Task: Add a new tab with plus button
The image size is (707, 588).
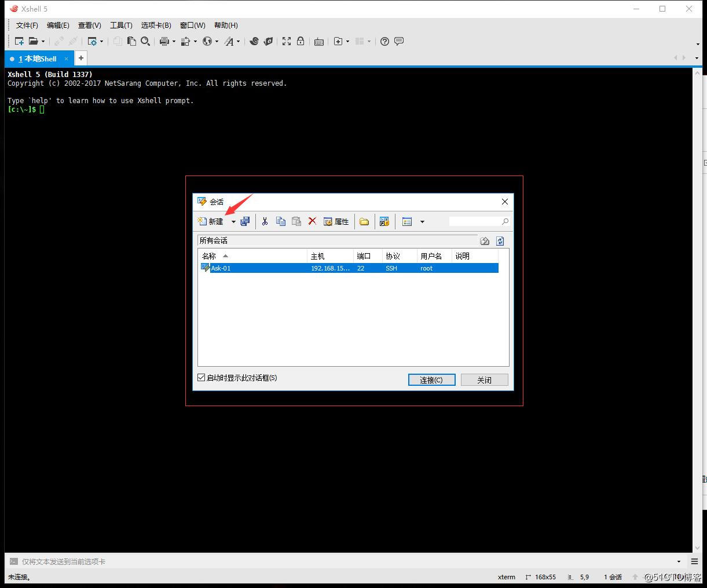Action: tap(81, 58)
